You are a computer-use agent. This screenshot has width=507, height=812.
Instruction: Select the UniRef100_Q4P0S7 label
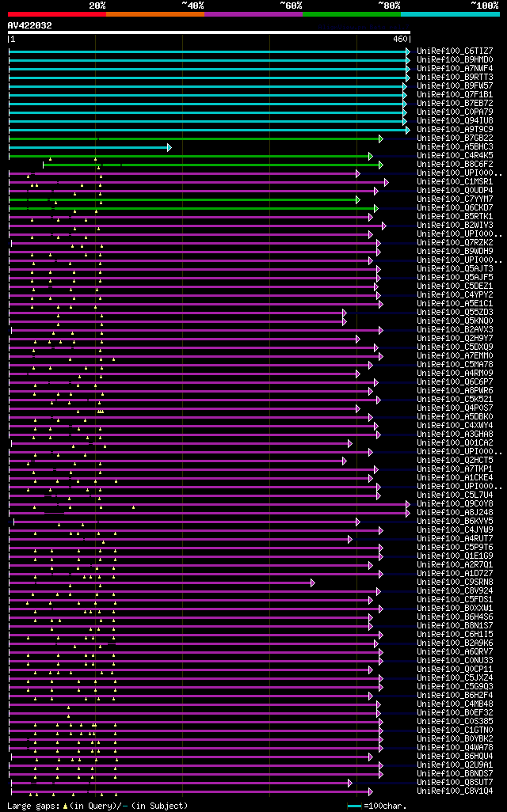point(456,408)
